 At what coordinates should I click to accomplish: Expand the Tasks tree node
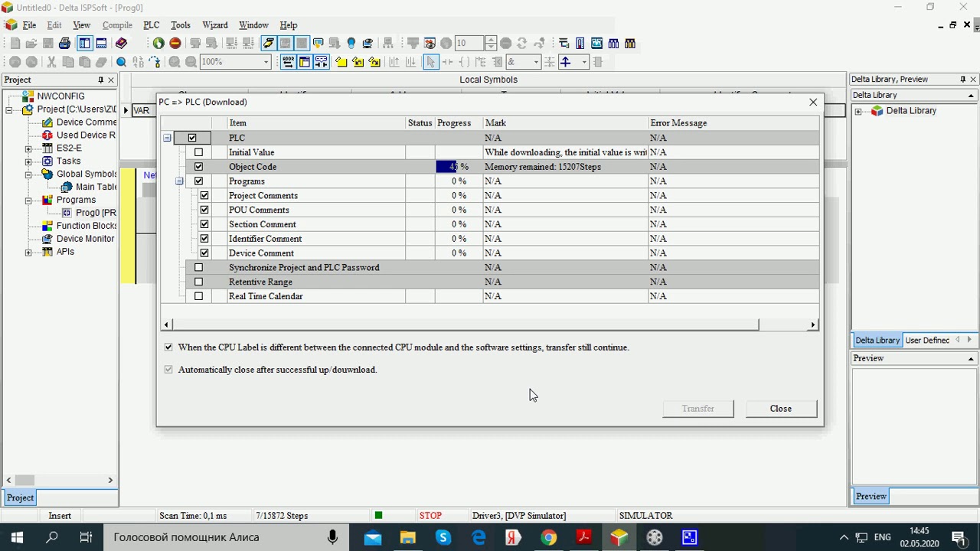(x=28, y=161)
